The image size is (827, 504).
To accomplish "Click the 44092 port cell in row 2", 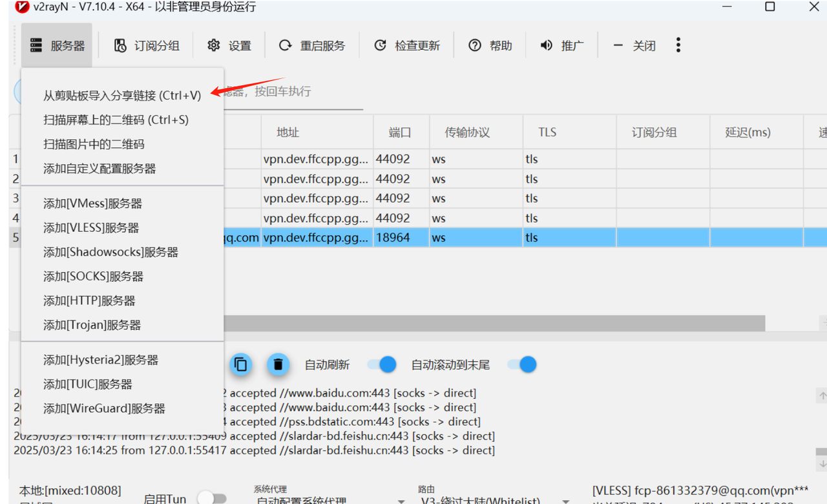I will coord(401,179).
